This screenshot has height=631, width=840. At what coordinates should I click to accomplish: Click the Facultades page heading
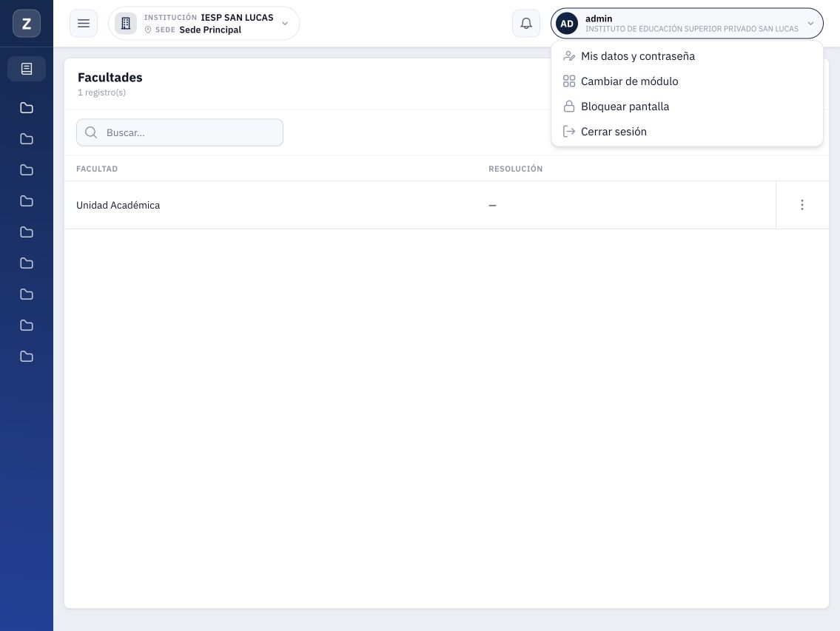(x=110, y=78)
